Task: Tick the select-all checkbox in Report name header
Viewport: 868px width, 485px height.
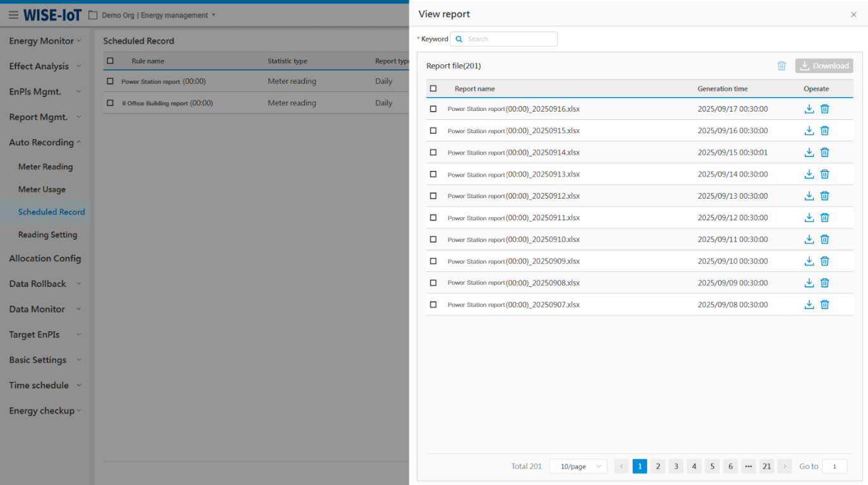Action: pyautogui.click(x=433, y=89)
